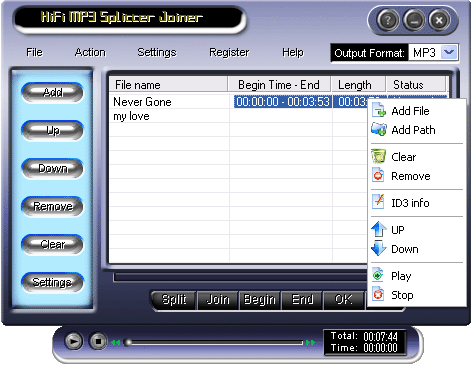Open the Help menu

pyautogui.click(x=293, y=52)
